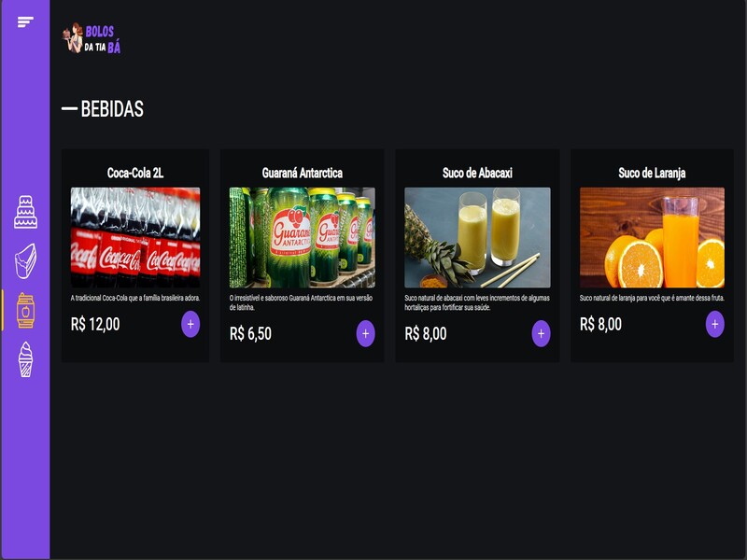Image resolution: width=747 pixels, height=560 pixels.
Task: Add Suco de Laranja to cart
Action: click(715, 324)
